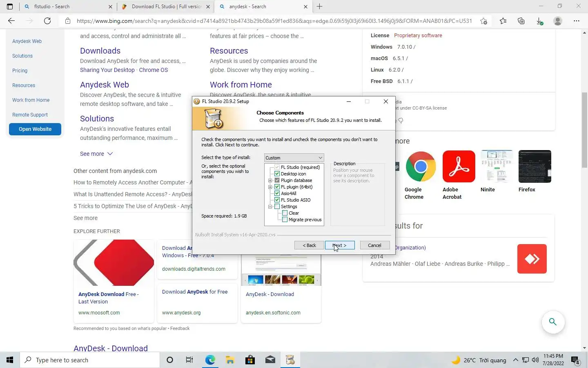Image resolution: width=588 pixels, height=368 pixels.
Task: Click the Open Website button
Action: (35, 129)
